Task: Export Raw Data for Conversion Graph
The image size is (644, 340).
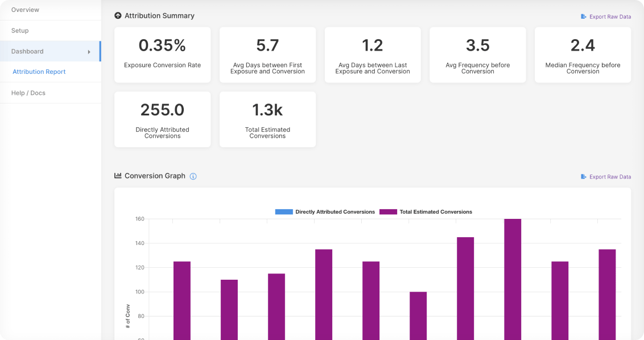Action: coord(610,177)
